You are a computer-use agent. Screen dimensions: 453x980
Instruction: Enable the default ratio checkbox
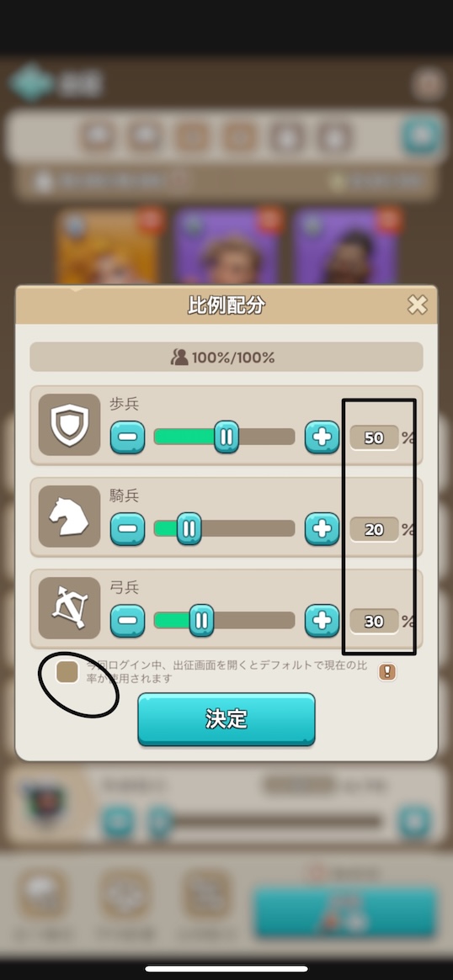pos(67,672)
